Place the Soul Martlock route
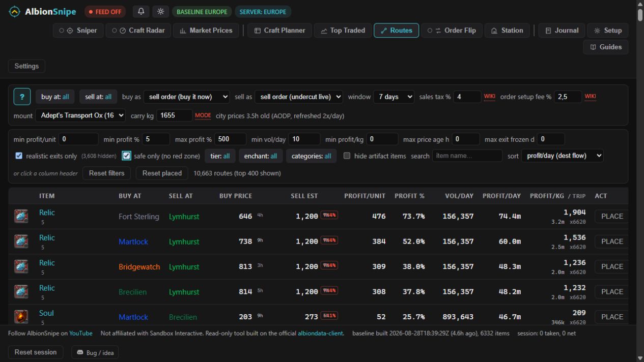 [x=612, y=317]
